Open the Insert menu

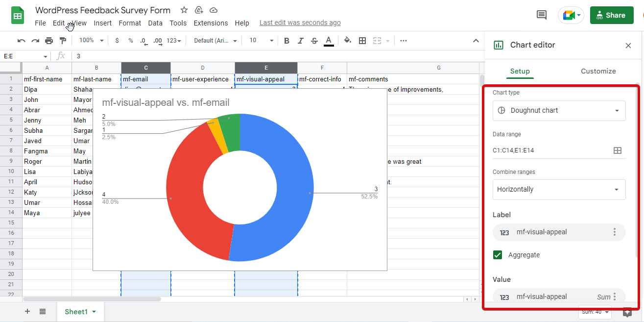pyautogui.click(x=103, y=23)
